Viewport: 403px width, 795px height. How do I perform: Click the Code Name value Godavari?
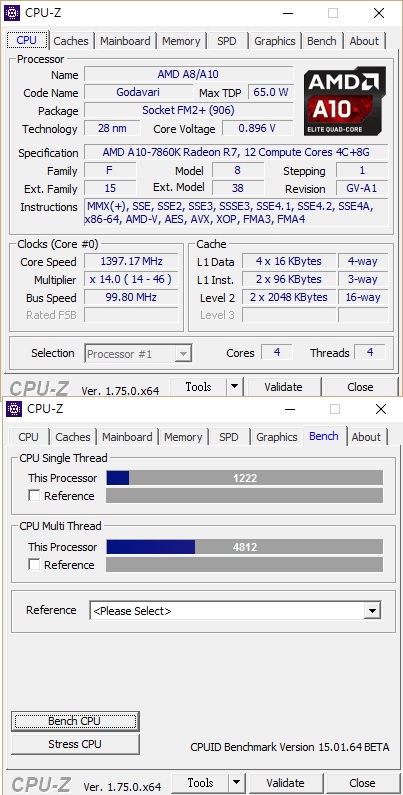138,92
